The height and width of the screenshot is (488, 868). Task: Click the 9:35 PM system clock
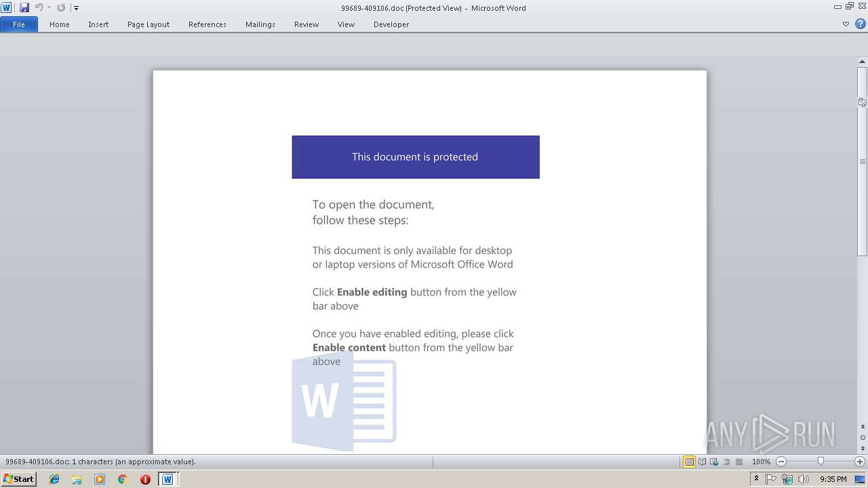(833, 479)
